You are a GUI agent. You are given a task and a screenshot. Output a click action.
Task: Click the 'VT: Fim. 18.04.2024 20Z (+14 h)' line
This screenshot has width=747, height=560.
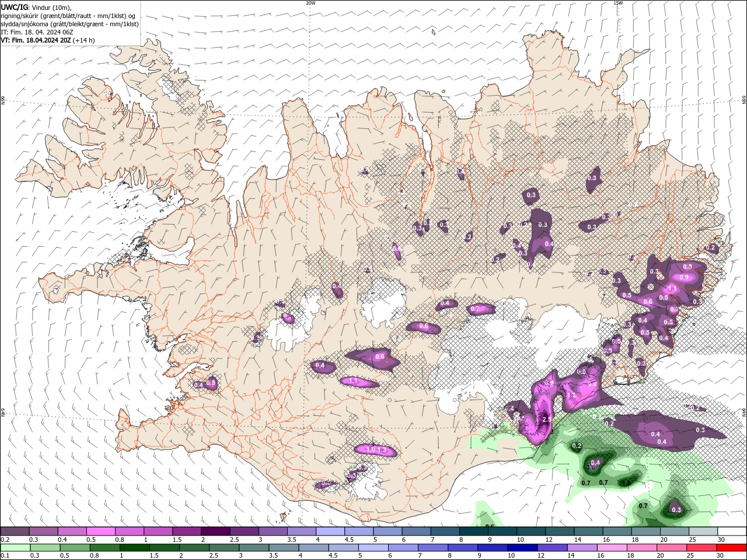point(48,40)
